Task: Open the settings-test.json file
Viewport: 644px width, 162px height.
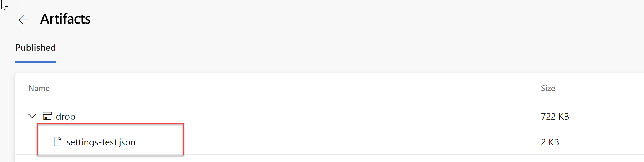Action: 101,142
